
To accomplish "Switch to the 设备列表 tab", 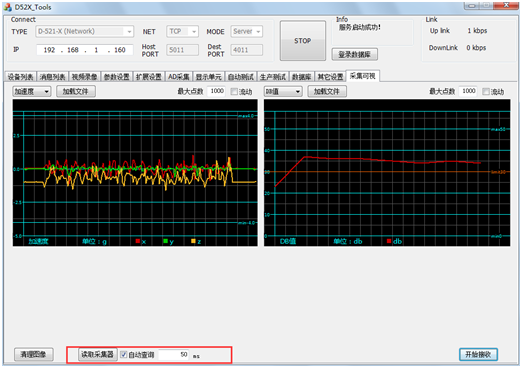I will [21, 77].
